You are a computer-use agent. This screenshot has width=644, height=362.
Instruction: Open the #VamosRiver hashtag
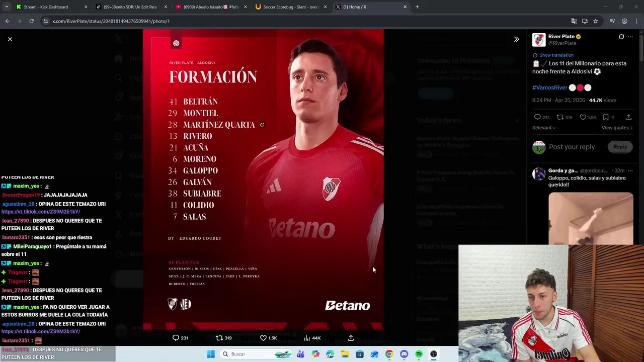[549, 87]
